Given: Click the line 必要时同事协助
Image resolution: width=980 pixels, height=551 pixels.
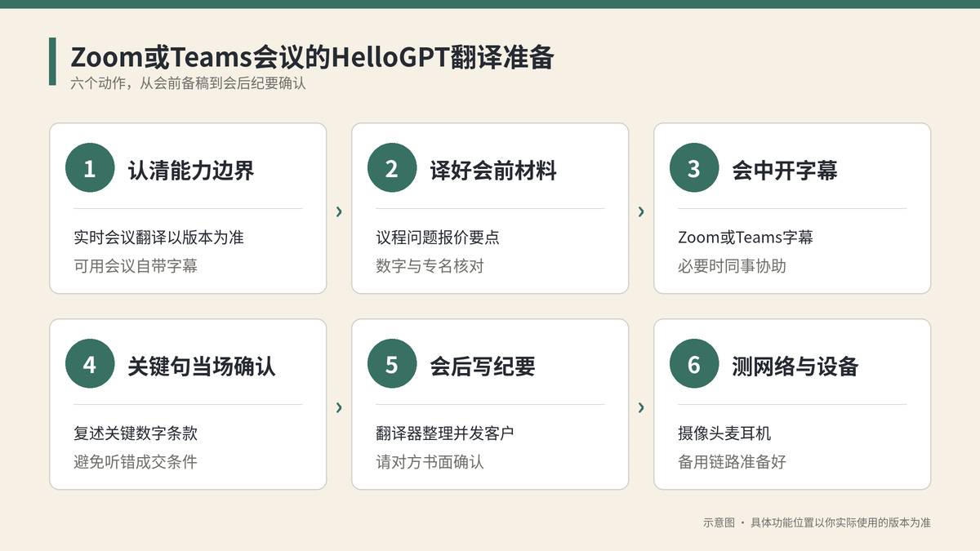Looking at the screenshot, I should (x=733, y=265).
